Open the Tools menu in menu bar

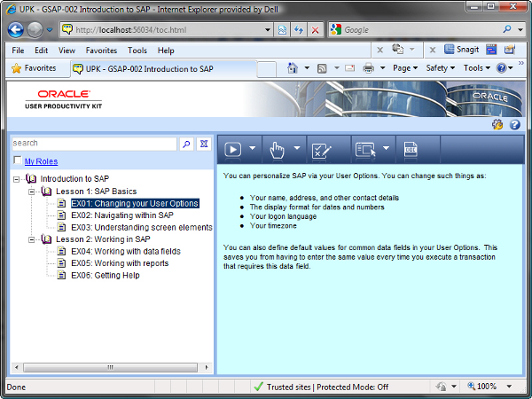(x=137, y=51)
